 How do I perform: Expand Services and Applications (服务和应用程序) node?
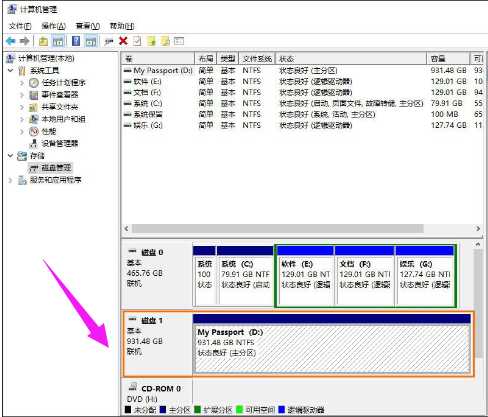[11, 180]
